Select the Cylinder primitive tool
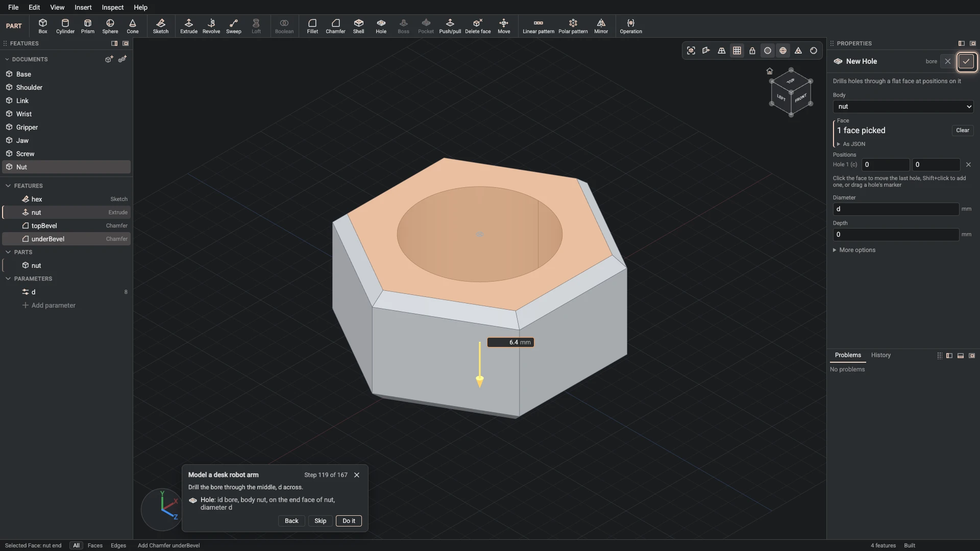This screenshot has height=551, width=980. click(x=65, y=26)
